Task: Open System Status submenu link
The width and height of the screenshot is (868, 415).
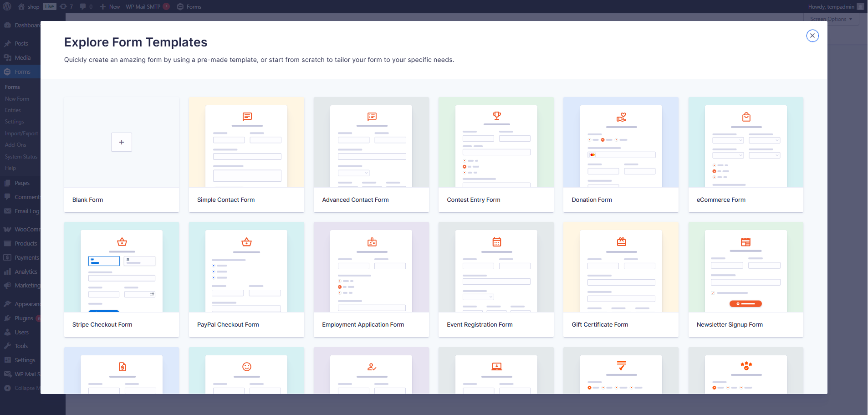Action: [x=21, y=157]
